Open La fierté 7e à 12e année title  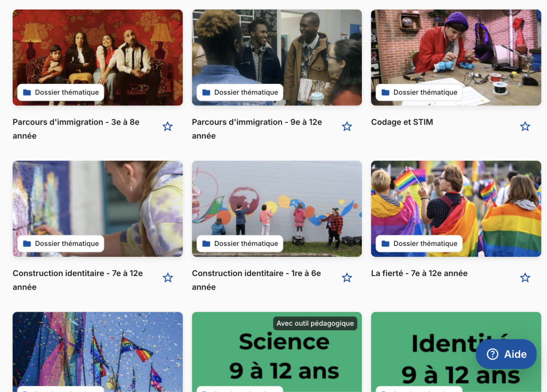tap(420, 274)
